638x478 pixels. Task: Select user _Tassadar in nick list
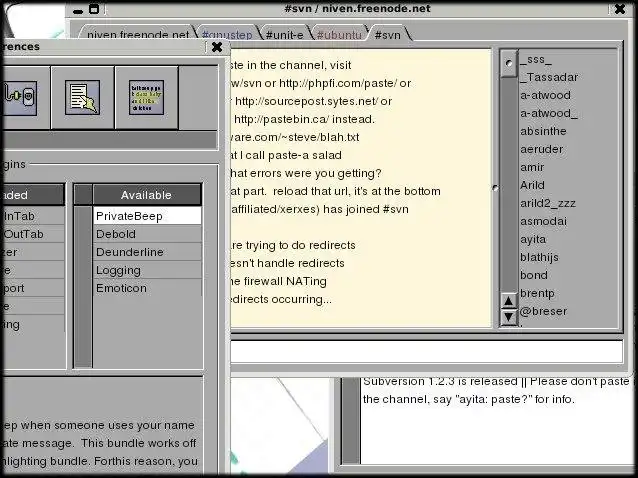[549, 77]
